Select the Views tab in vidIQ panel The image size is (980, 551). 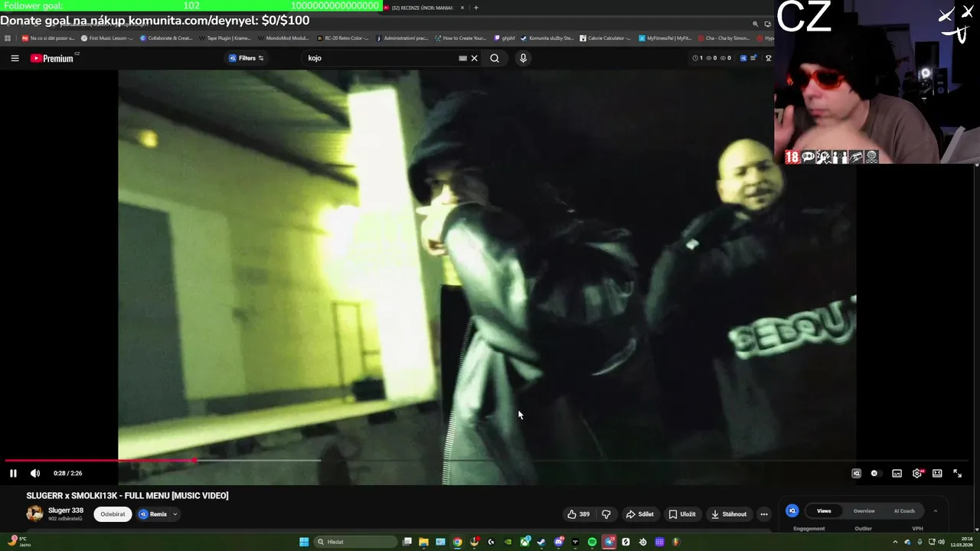pyautogui.click(x=824, y=510)
